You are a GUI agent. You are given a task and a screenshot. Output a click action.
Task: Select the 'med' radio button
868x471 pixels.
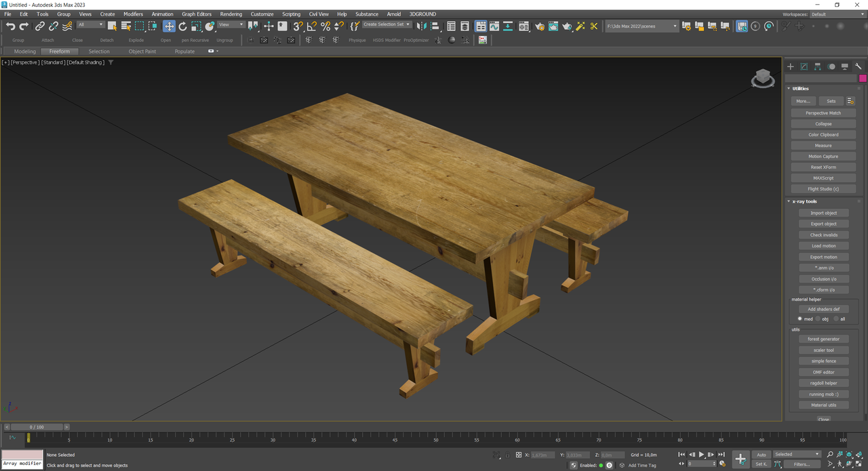[x=800, y=319]
